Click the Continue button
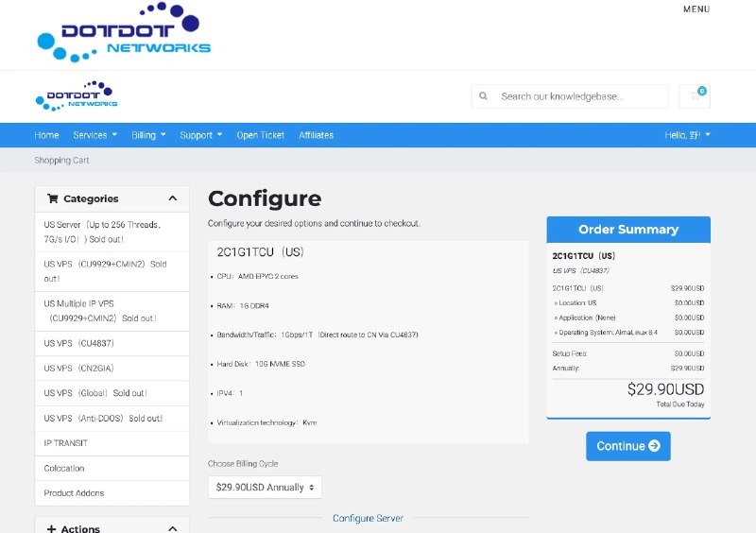756x533 pixels. 628,446
